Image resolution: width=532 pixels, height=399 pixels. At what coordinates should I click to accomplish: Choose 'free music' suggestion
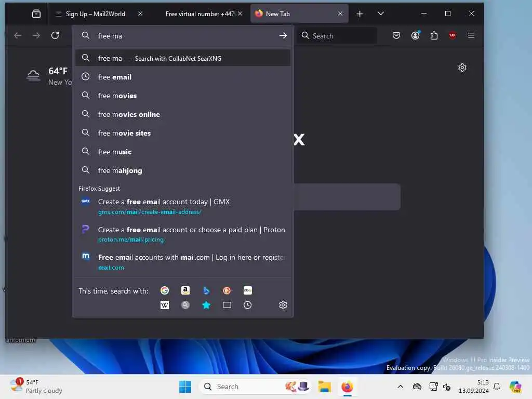[x=183, y=152]
